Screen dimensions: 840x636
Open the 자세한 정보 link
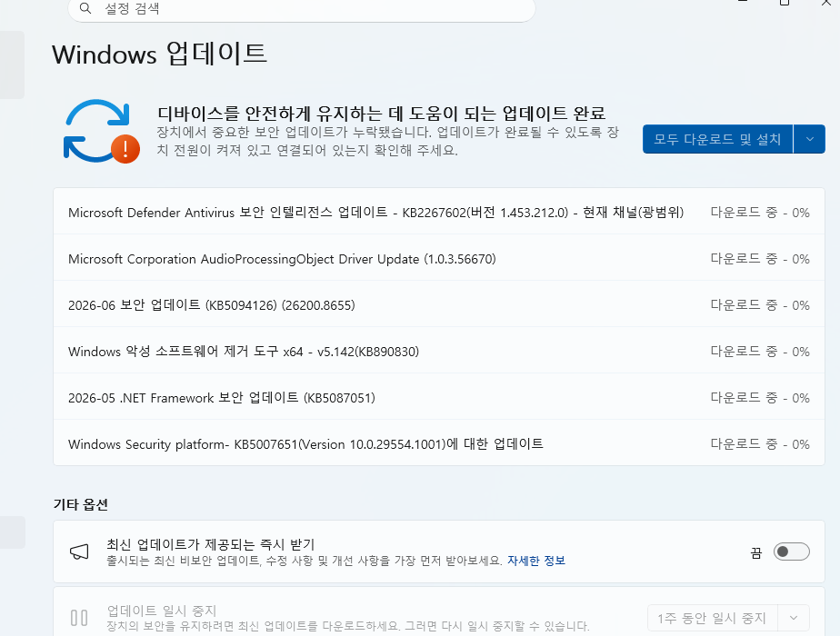coord(536,561)
